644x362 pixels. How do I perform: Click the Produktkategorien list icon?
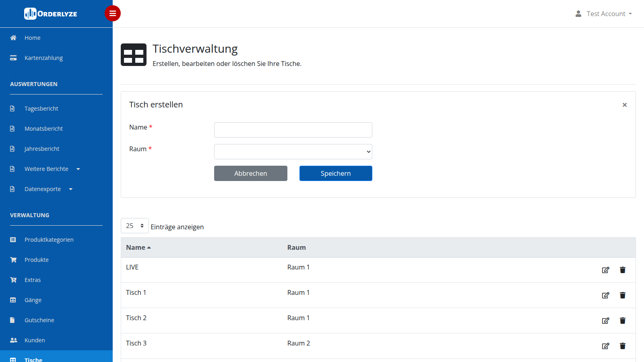[x=13, y=240]
